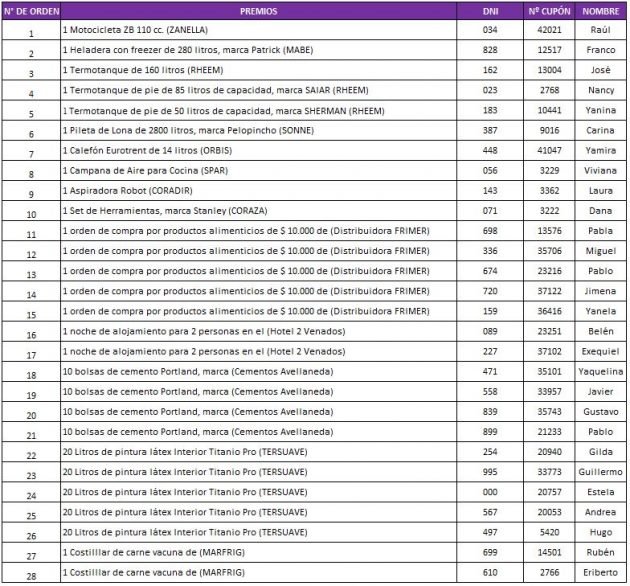Click coupon number 5420
The width and height of the screenshot is (630, 586).
click(549, 532)
